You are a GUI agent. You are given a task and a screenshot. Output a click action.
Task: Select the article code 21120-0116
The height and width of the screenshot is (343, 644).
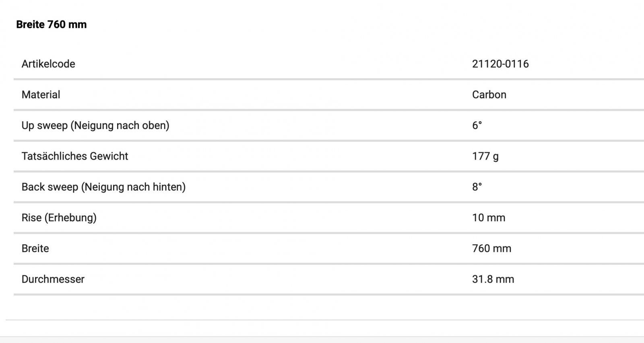pyautogui.click(x=500, y=64)
